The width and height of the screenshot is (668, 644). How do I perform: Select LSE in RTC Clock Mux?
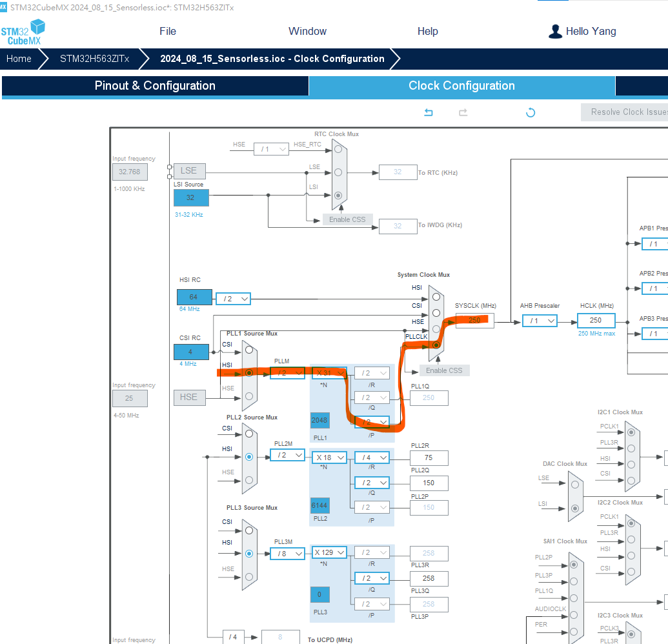pos(338,172)
